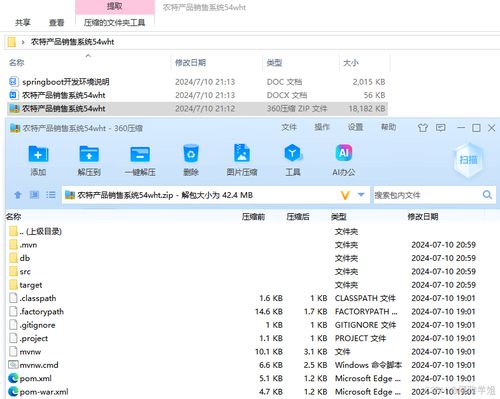Select the pom.xml file
This screenshot has width=500, height=399.
click(35, 378)
